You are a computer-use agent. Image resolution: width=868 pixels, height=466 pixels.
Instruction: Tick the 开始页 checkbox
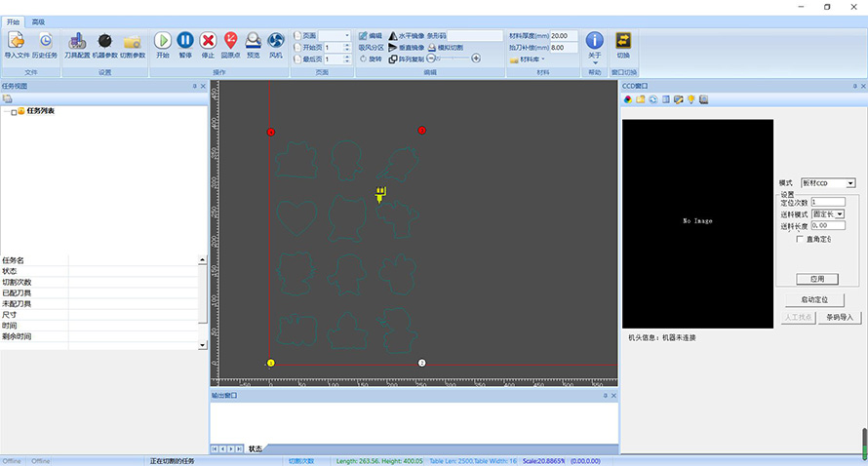point(298,47)
